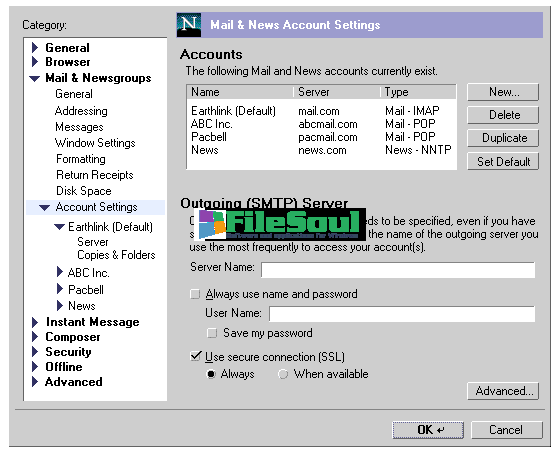Screen dimensions: 560x450
Task: Uncheck Use secure connection (SSL)
Action: click(196, 356)
